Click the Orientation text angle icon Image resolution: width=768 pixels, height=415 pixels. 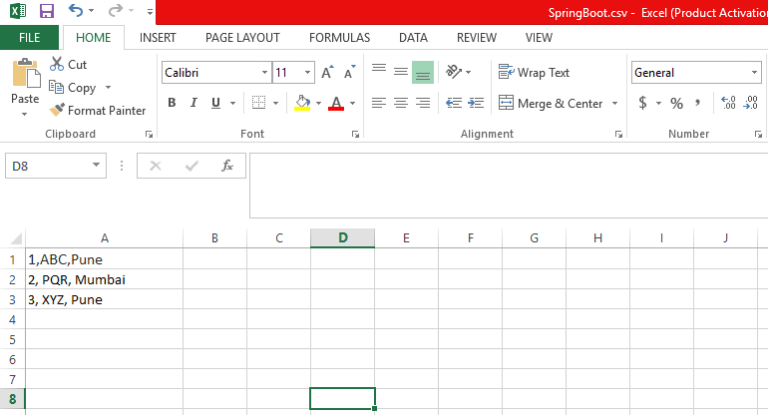[x=454, y=72]
